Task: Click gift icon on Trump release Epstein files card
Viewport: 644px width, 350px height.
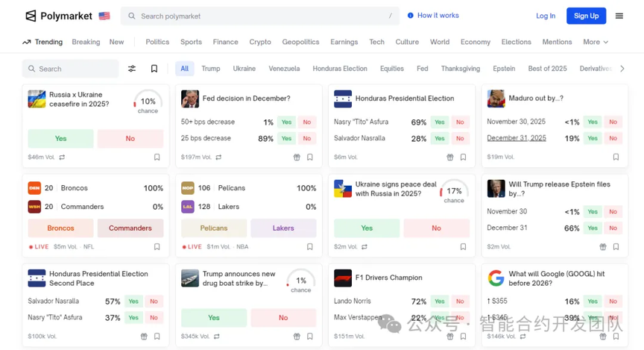Action: [603, 247]
